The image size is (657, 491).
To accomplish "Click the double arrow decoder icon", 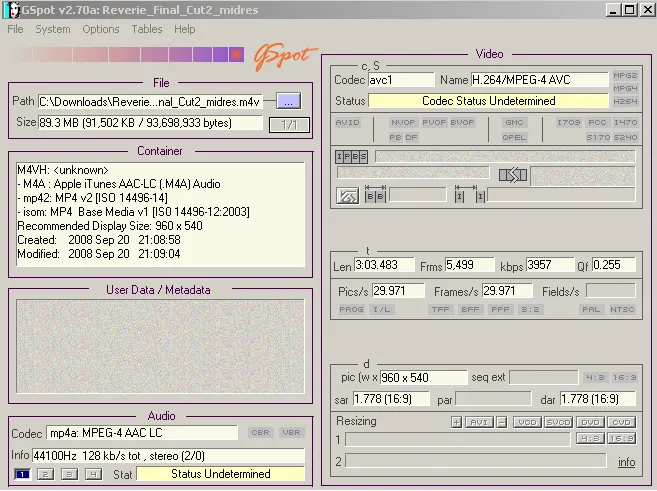I will point(512,175).
